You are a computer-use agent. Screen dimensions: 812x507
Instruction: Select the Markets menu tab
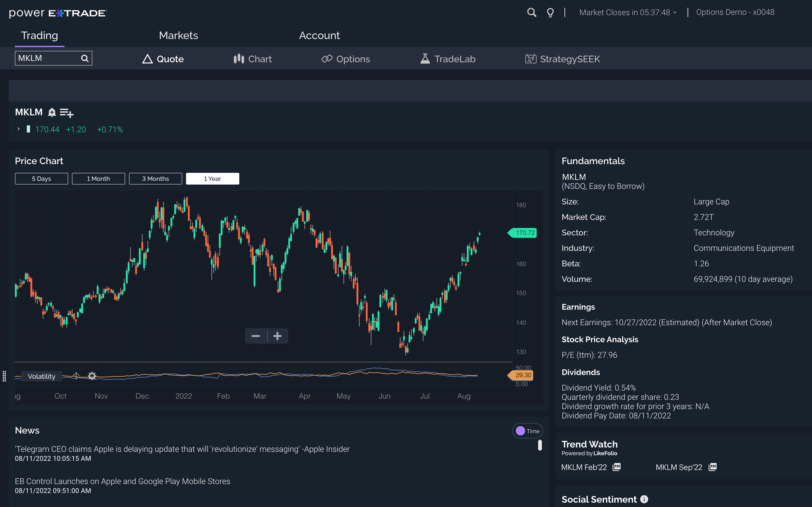[178, 35]
